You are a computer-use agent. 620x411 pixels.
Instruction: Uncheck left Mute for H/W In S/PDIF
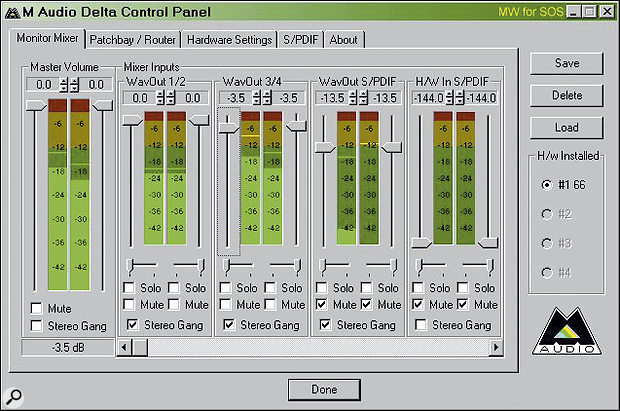[418, 305]
